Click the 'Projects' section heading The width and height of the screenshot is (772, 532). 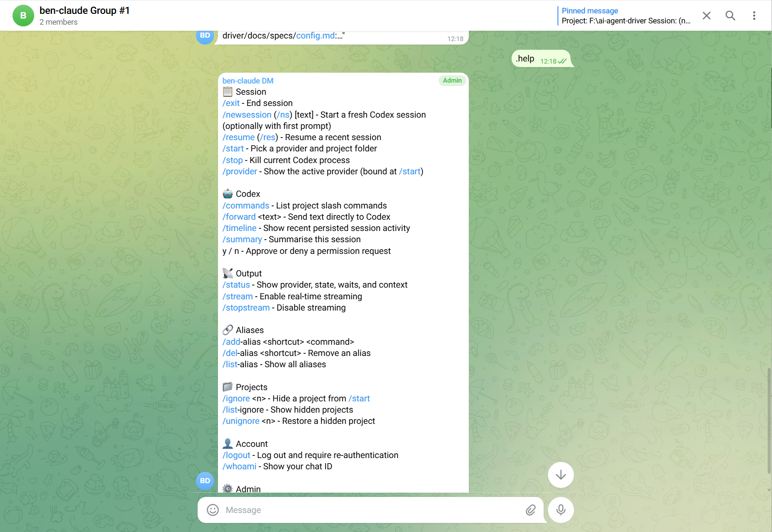tap(252, 387)
